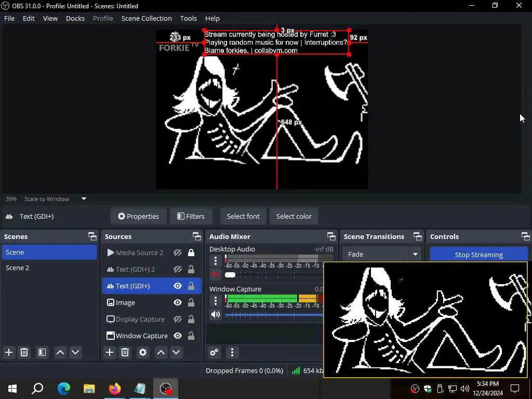Viewport: 532px width, 399px height.
Task: Unlock Media Source 2 lock icon
Action: pyautogui.click(x=191, y=252)
